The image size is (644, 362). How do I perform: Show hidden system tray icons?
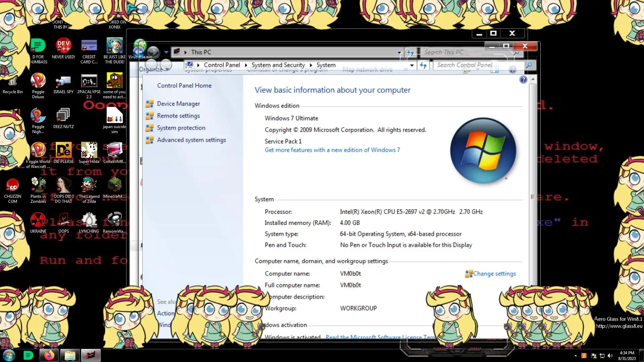pyautogui.click(x=576, y=356)
